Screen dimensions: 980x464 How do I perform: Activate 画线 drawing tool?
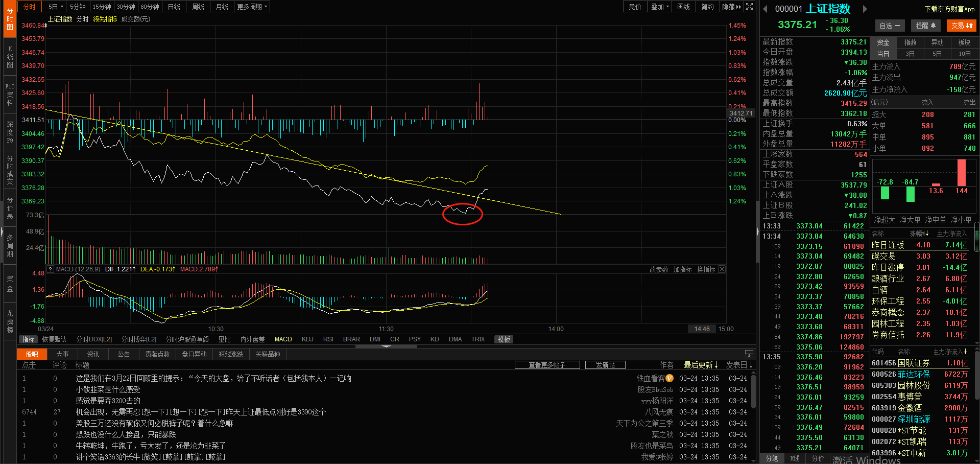coord(684,7)
